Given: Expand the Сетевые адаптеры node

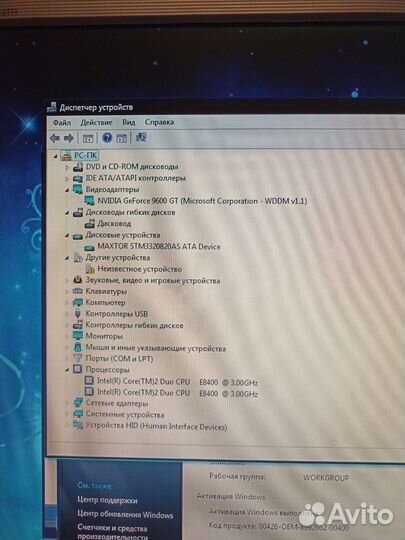Looking at the screenshot, I should [67, 403].
